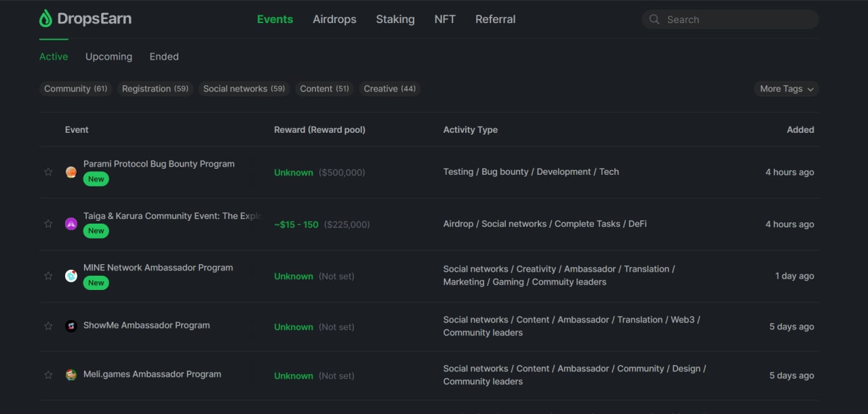The width and height of the screenshot is (868, 414).
Task: Open Parami Protocol Bug Bounty Program
Action: tap(159, 164)
